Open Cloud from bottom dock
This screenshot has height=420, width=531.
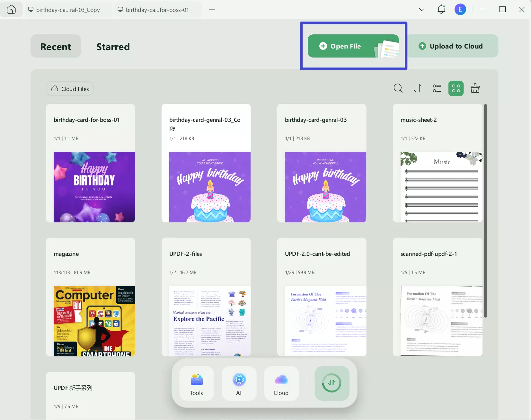(281, 383)
